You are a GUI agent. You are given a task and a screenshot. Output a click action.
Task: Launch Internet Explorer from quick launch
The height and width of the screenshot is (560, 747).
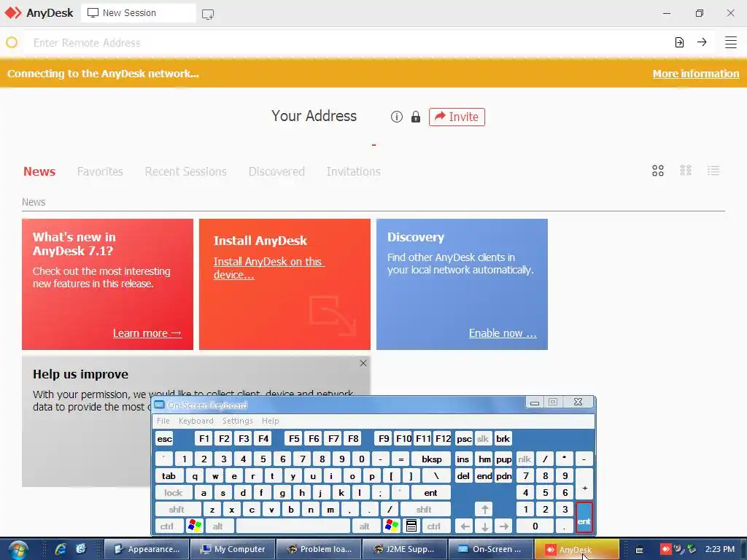tap(61, 549)
